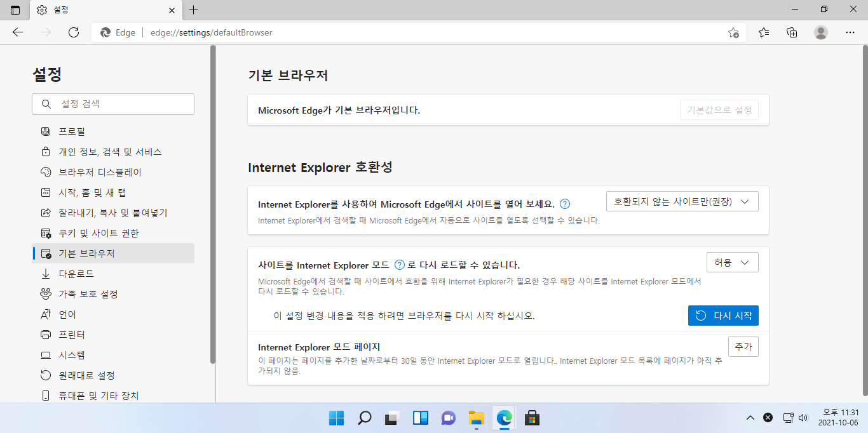Click the Edge site info label in address bar

[118, 32]
